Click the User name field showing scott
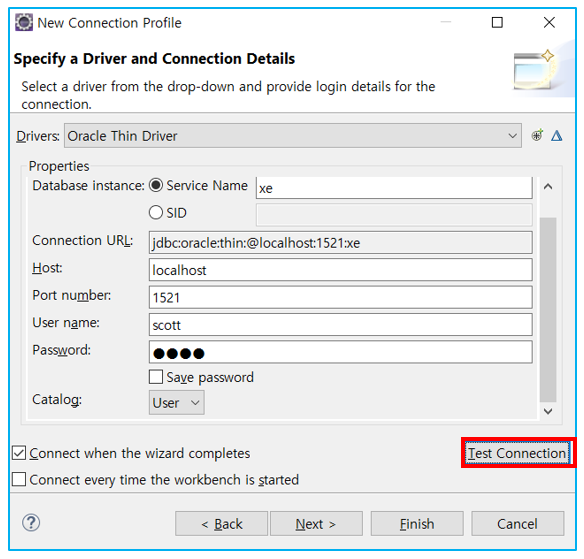This screenshot has height=559, width=584. pos(340,325)
